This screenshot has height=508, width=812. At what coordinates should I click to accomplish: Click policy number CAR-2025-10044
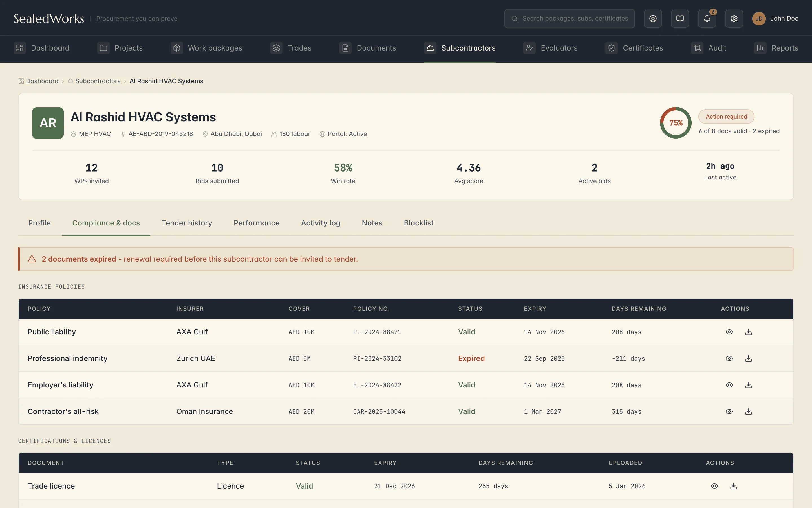point(379,411)
